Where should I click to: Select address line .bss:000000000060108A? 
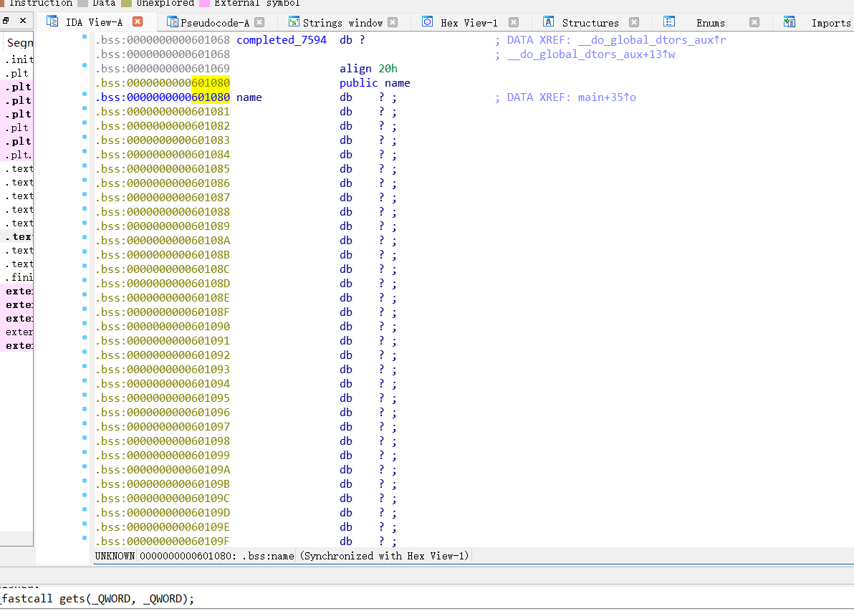[163, 241]
